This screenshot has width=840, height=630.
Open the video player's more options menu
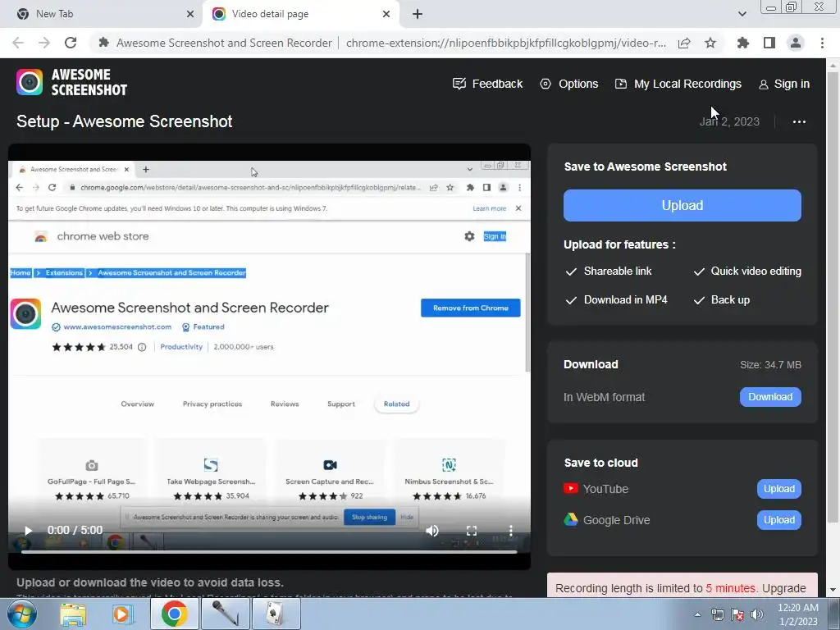[x=510, y=531]
